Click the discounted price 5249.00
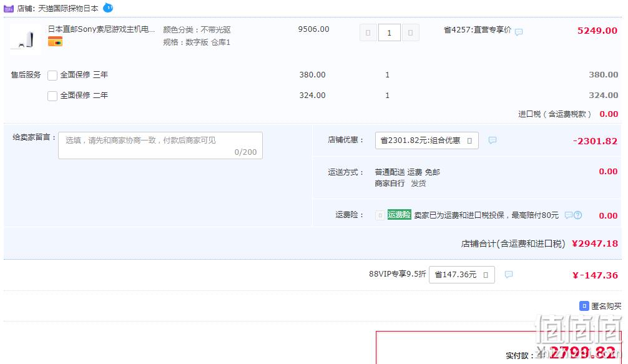The width and height of the screenshot is (628, 364). tap(597, 31)
